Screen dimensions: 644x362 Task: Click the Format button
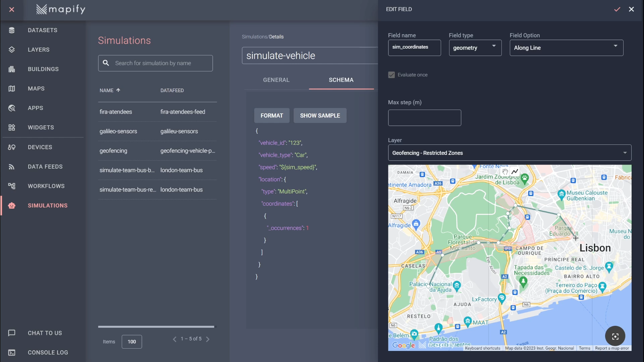(272, 116)
